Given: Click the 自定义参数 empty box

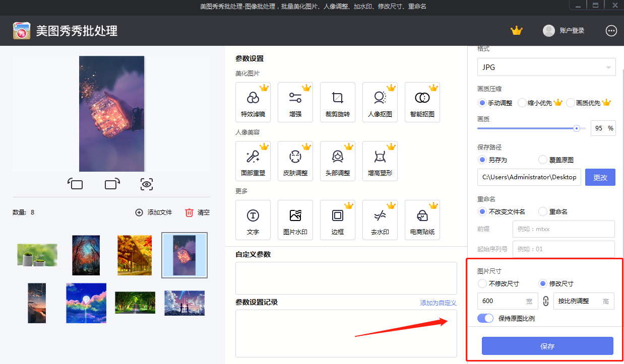Looking at the screenshot, I should (346, 278).
